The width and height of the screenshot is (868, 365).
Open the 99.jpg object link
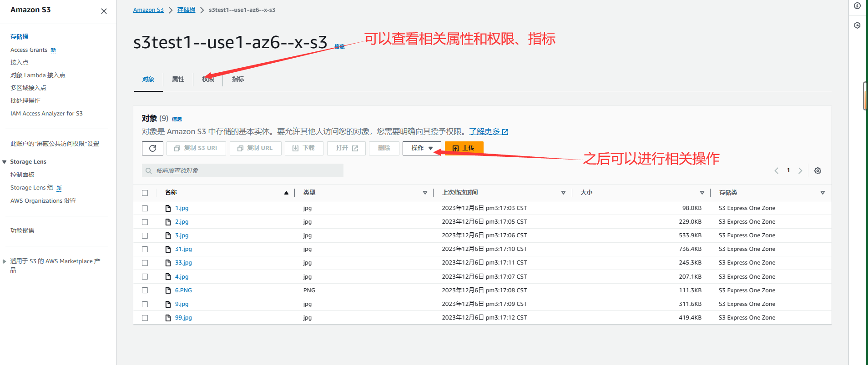[x=183, y=318]
